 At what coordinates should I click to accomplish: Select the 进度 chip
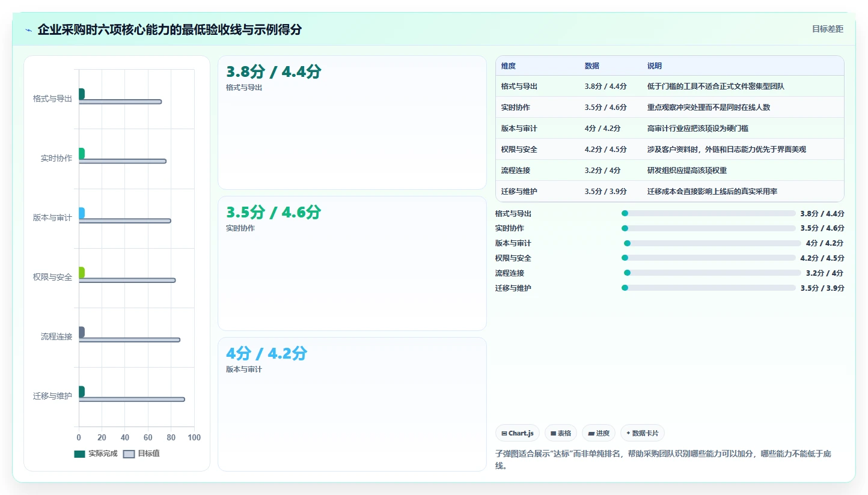(599, 433)
